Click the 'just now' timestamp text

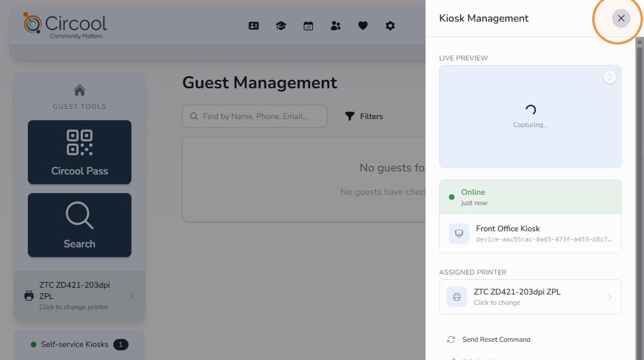click(x=474, y=203)
